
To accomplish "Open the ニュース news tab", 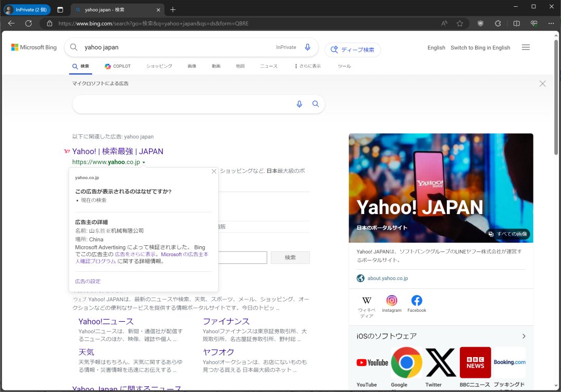I will tap(269, 66).
